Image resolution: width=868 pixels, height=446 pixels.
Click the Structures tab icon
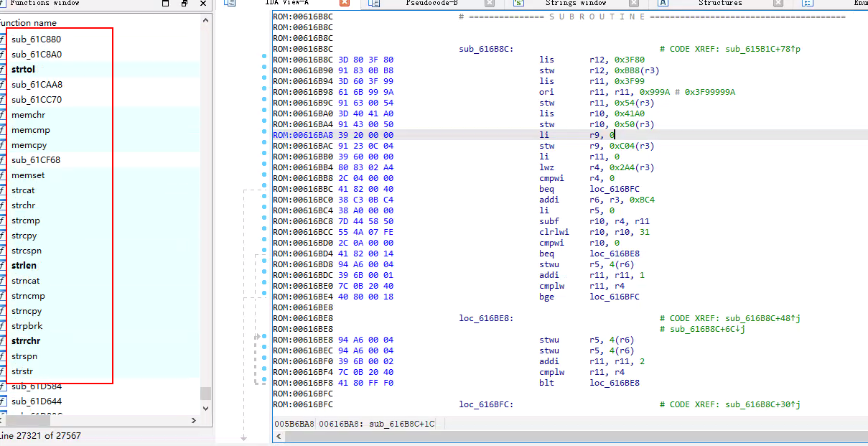click(x=663, y=3)
